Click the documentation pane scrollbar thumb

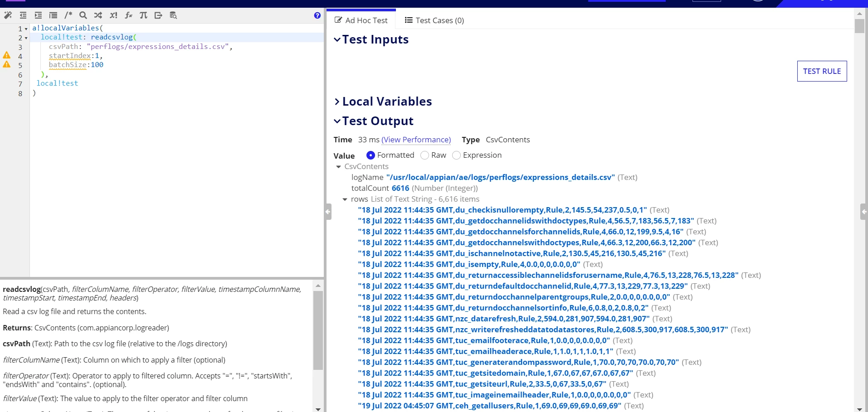318,330
